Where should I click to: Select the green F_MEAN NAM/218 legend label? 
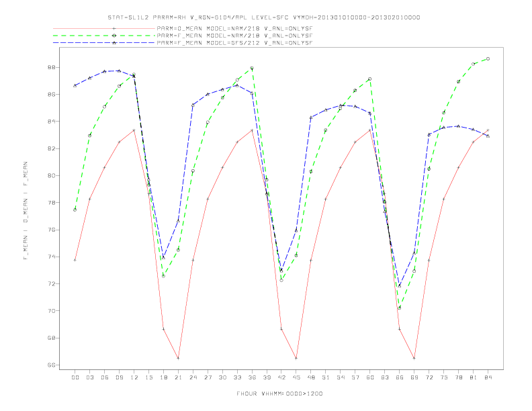234,36
